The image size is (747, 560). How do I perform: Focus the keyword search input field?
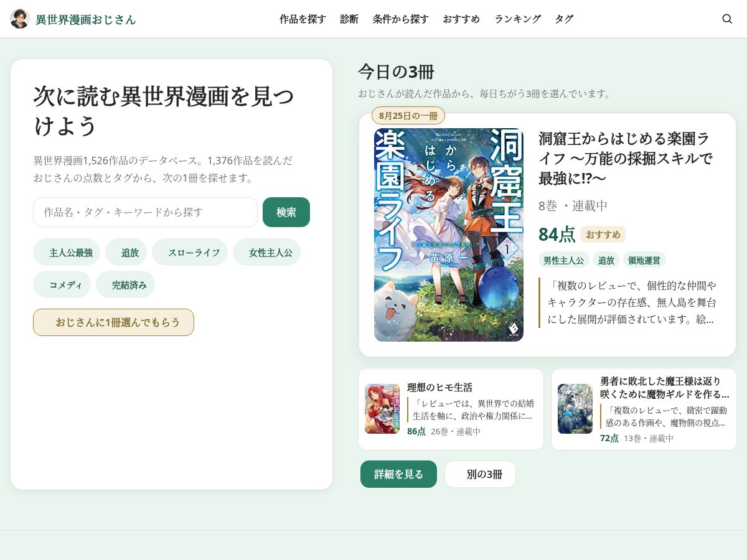(145, 212)
